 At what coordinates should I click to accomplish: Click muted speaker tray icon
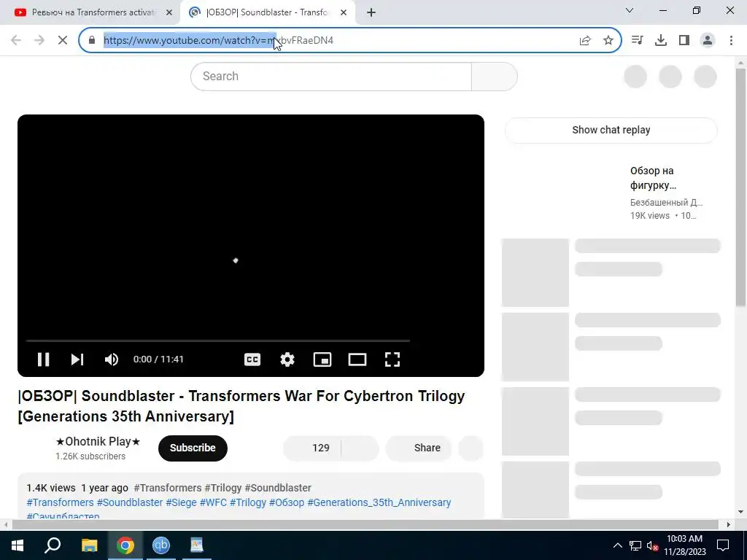(652, 545)
